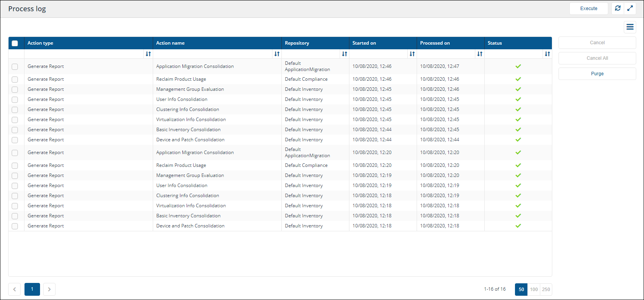Click the Action name filter field
The width and height of the screenshot is (644, 300).
[x=213, y=54]
